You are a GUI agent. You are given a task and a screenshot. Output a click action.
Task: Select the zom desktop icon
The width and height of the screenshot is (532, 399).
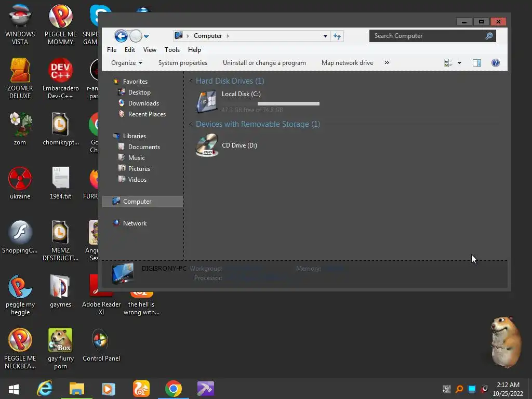(20, 129)
